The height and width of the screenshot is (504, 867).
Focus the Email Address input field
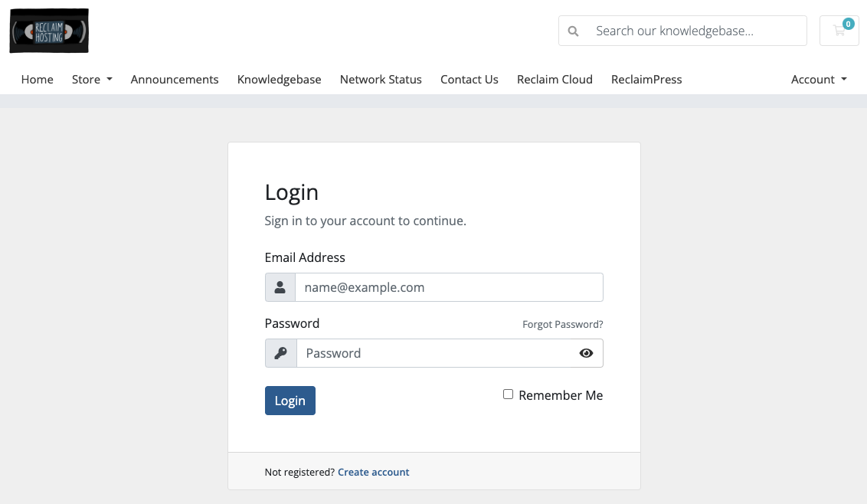point(449,287)
